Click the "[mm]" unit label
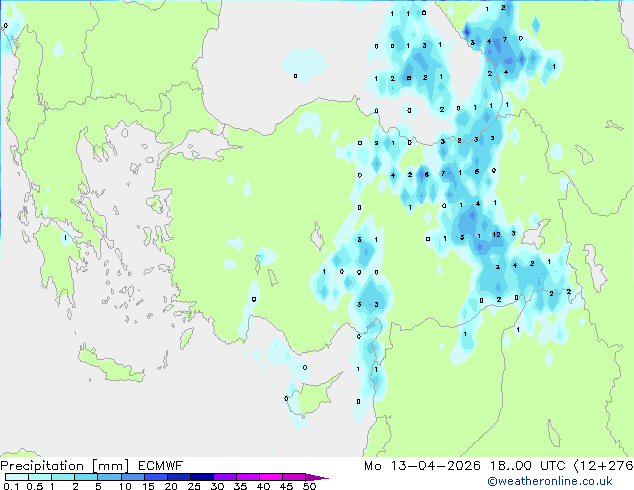The height and width of the screenshot is (490, 634). click(x=111, y=466)
